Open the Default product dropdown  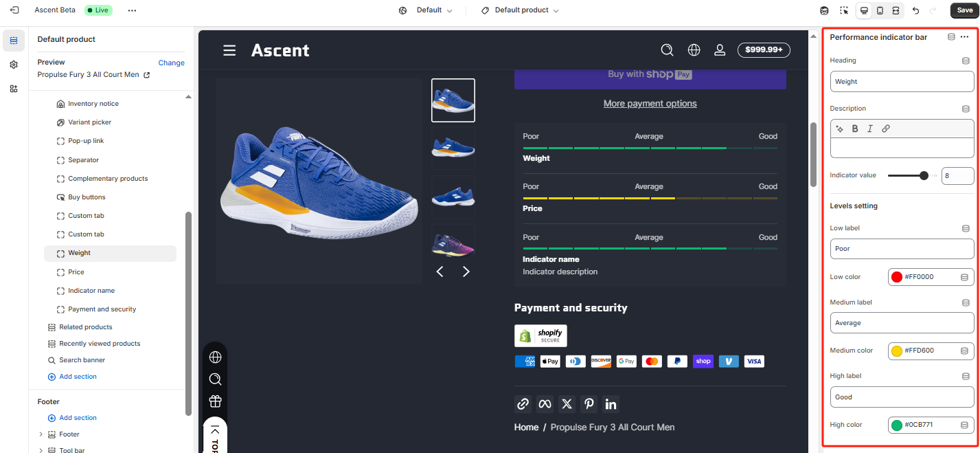pos(520,10)
